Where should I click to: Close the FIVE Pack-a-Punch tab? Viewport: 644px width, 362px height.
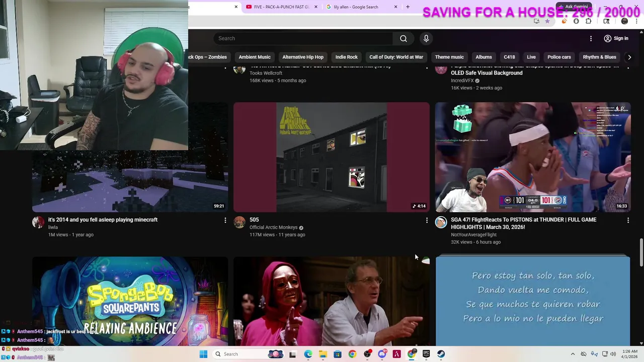pyautogui.click(x=316, y=7)
